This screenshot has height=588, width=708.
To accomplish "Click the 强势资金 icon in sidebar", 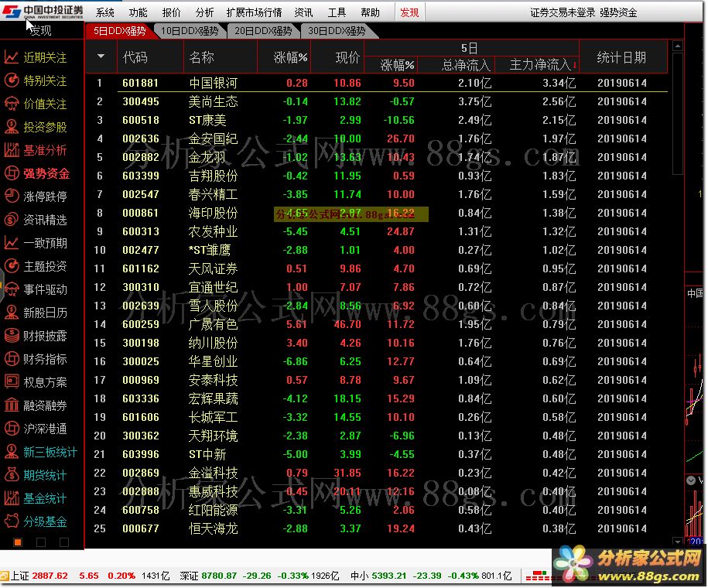I will click(x=12, y=173).
